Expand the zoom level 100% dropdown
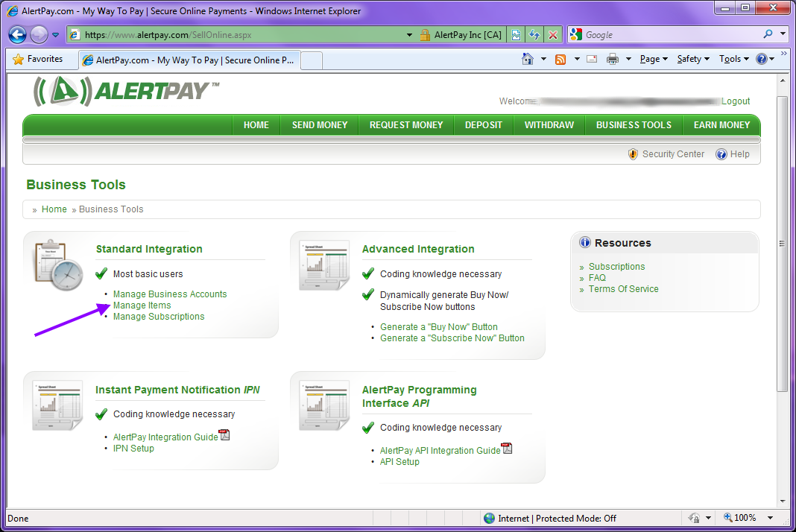This screenshot has width=796, height=532. click(x=770, y=518)
